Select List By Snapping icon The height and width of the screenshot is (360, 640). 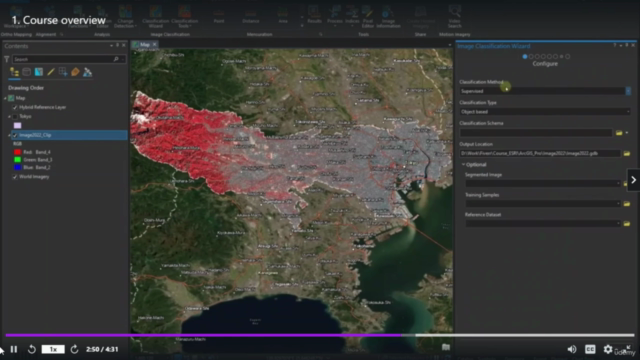click(63, 72)
